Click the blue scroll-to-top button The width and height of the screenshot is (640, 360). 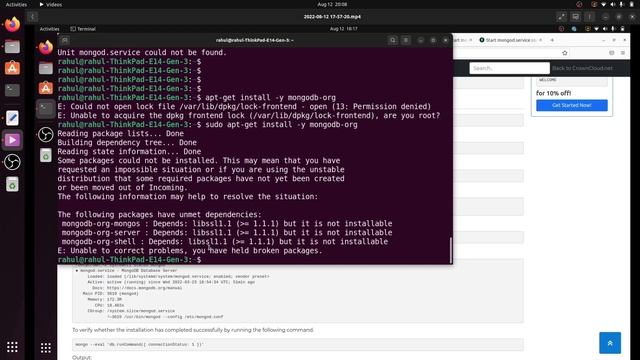[610, 343]
